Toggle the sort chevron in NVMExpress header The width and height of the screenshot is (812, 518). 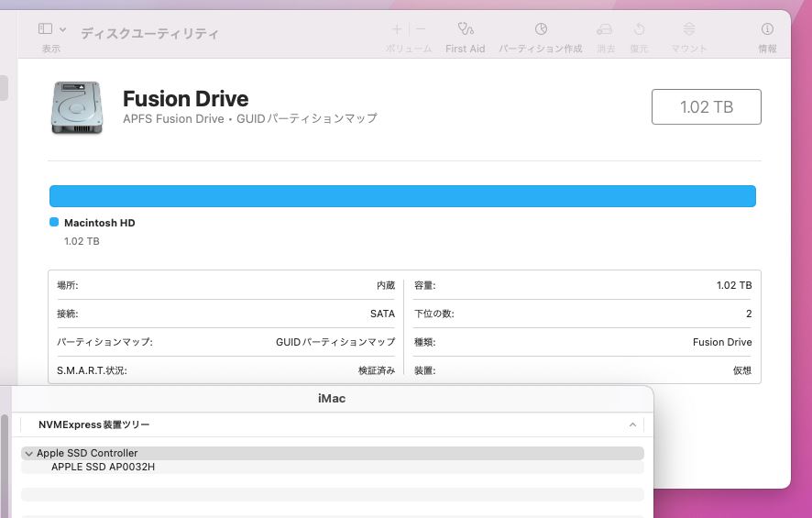(632, 424)
